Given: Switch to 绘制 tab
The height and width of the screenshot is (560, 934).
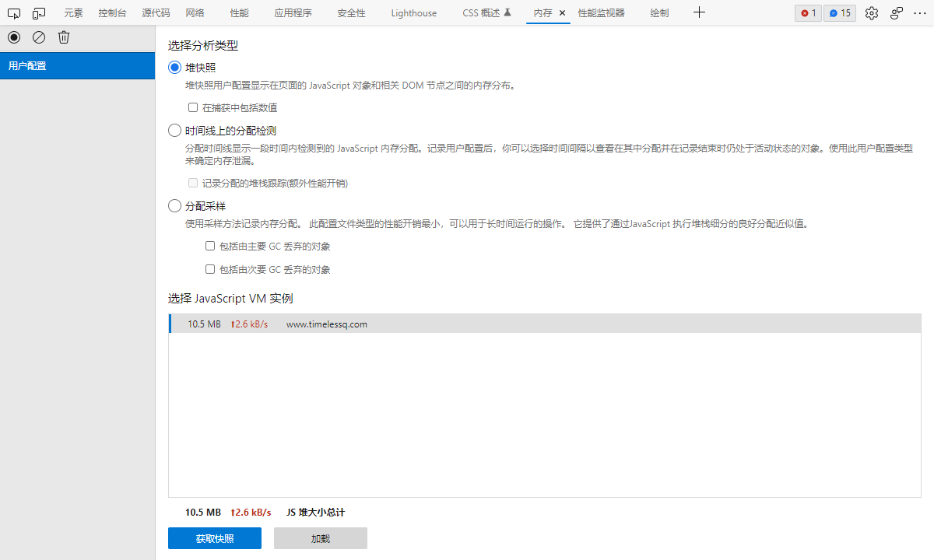Looking at the screenshot, I should pyautogui.click(x=659, y=13).
